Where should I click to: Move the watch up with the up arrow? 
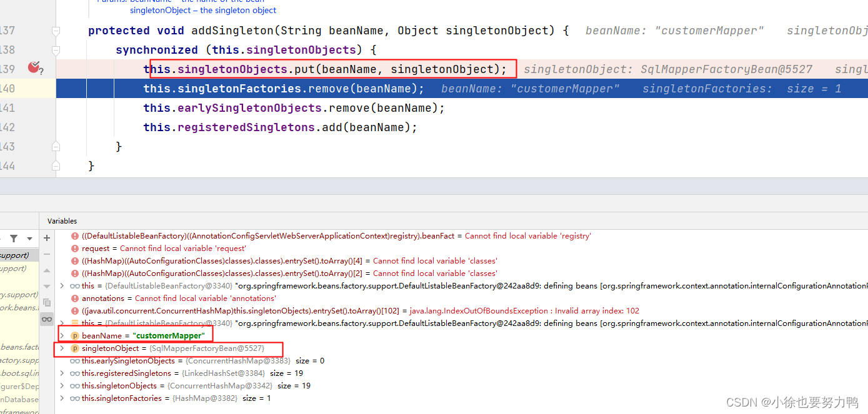[x=47, y=270]
